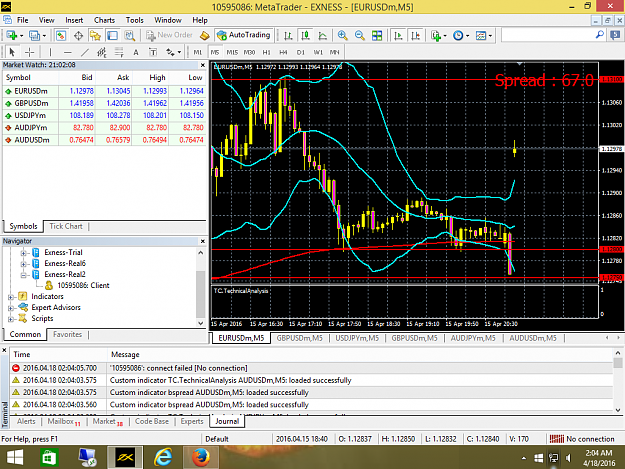Screen dimensions: 625x469
Task: Close the Market Watch panel
Action: coord(202,65)
